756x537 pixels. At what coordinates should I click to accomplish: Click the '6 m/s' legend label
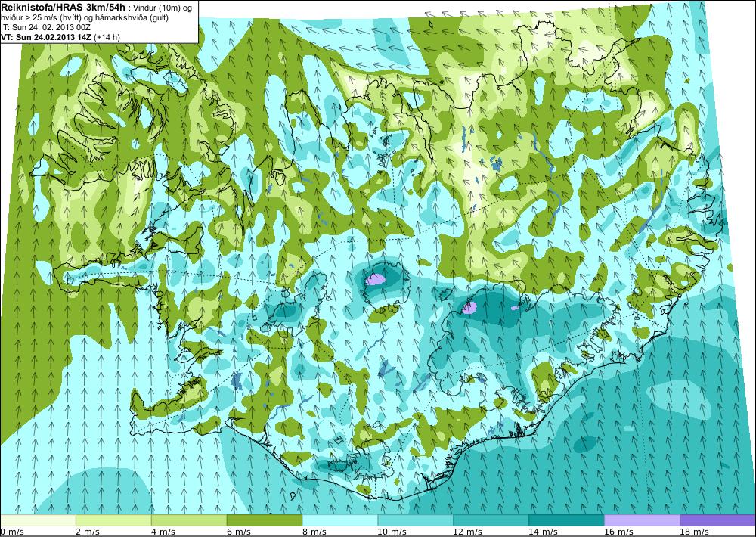[239, 532]
